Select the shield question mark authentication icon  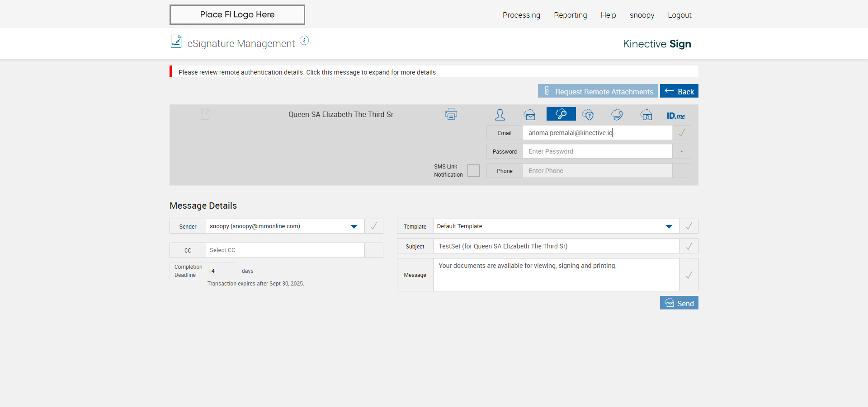(x=588, y=115)
